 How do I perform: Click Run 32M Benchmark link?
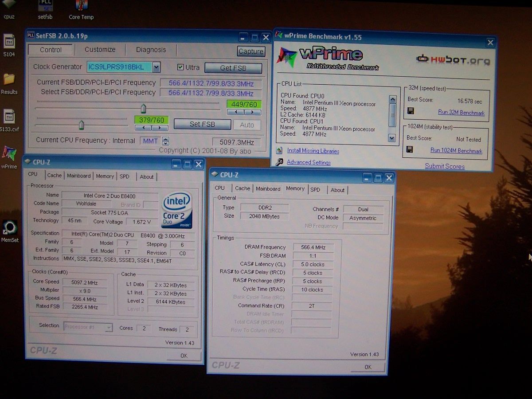click(461, 113)
